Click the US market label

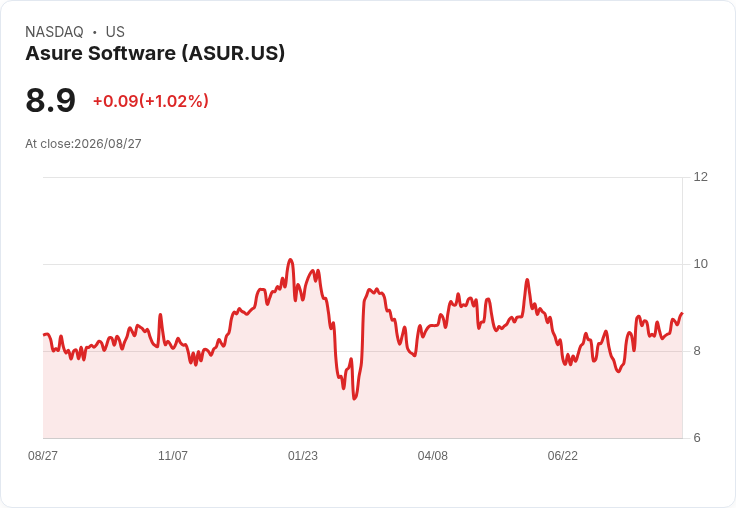coord(115,32)
